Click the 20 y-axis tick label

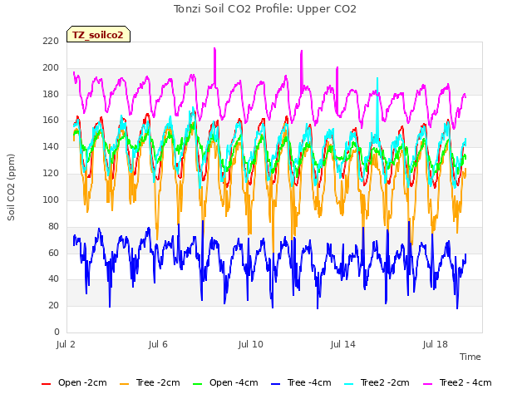(x=53, y=305)
